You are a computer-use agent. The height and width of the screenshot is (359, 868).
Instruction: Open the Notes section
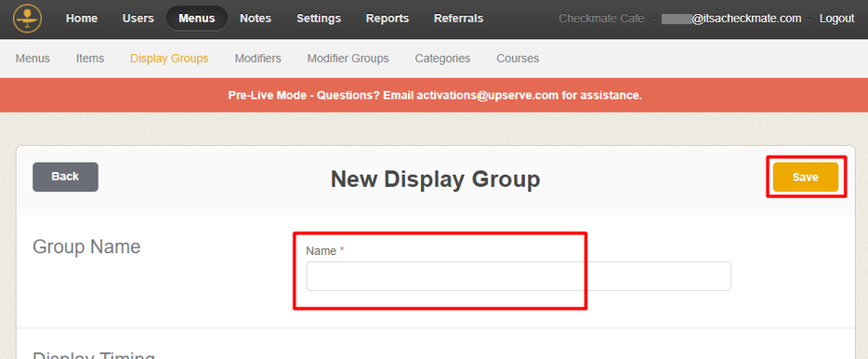pos(256,19)
